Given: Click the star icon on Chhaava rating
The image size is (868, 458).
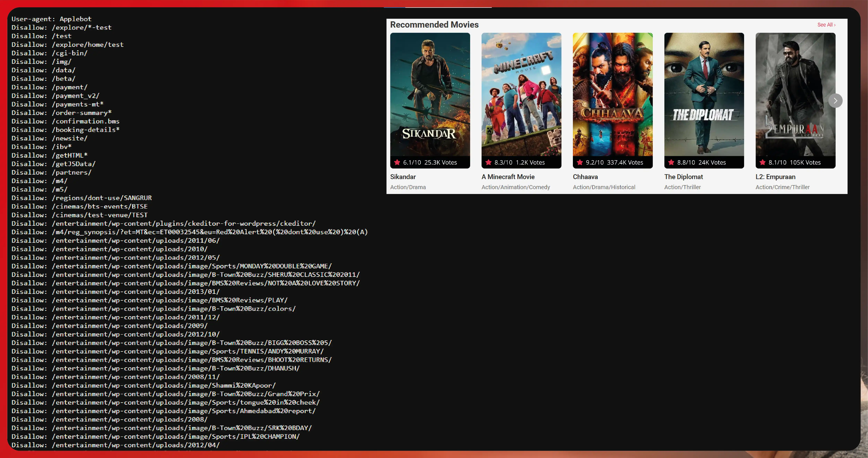Looking at the screenshot, I should [x=580, y=162].
